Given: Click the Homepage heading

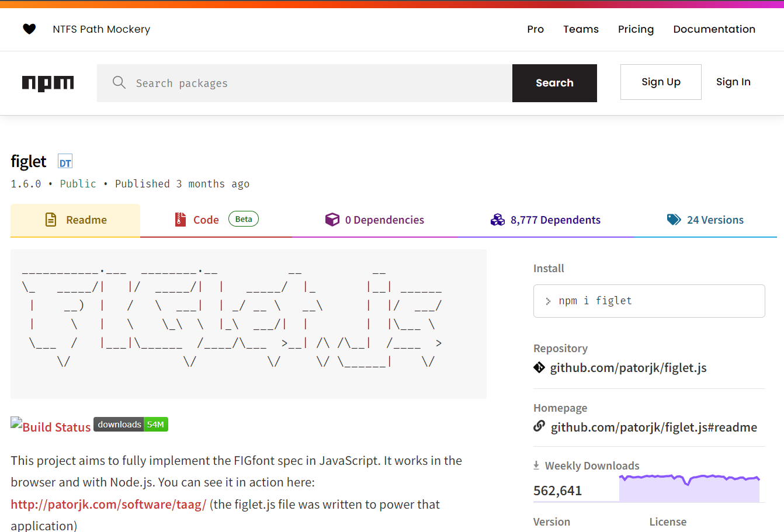Looking at the screenshot, I should (x=560, y=408).
